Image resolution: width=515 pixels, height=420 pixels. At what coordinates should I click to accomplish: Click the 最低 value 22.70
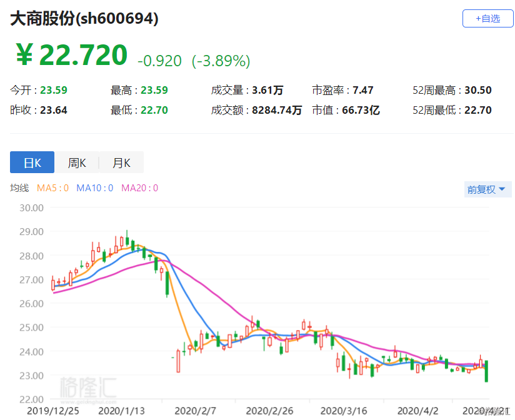(154, 110)
